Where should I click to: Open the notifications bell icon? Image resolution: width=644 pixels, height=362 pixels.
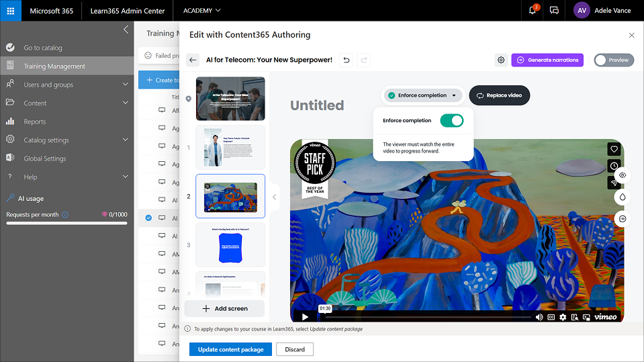[533, 11]
